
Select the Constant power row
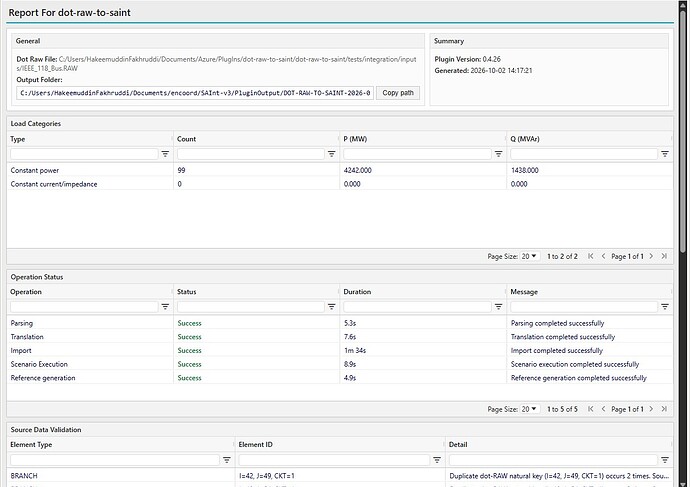(x=340, y=170)
